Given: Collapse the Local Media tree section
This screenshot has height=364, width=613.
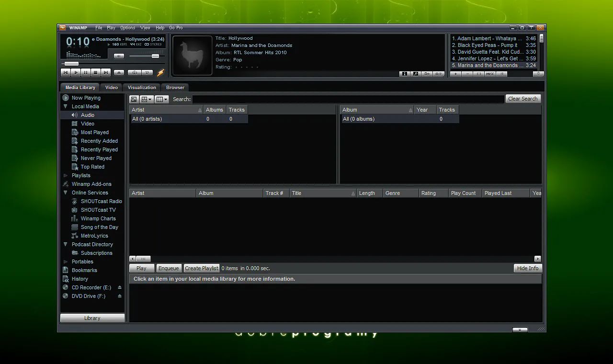Looking at the screenshot, I should (x=66, y=106).
